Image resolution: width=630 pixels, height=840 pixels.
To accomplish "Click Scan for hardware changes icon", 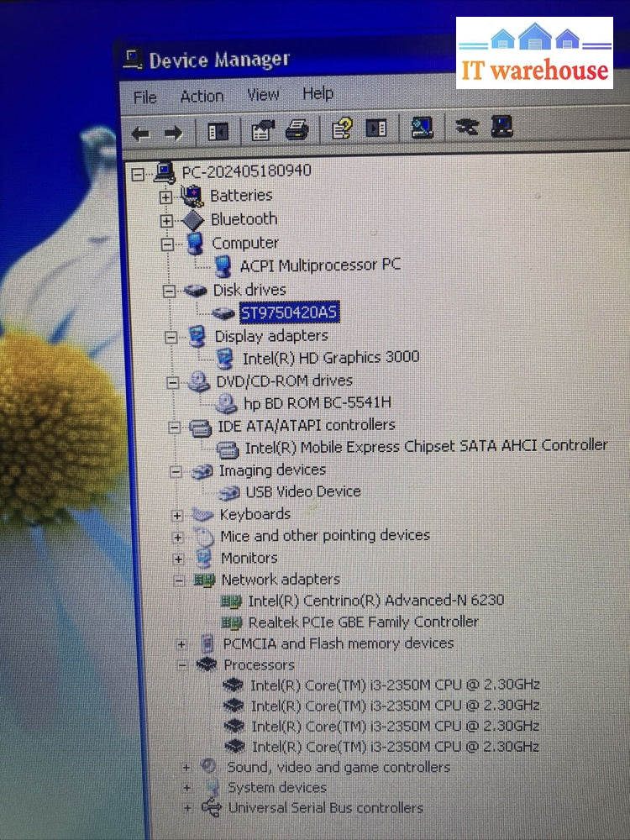I will 422,128.
